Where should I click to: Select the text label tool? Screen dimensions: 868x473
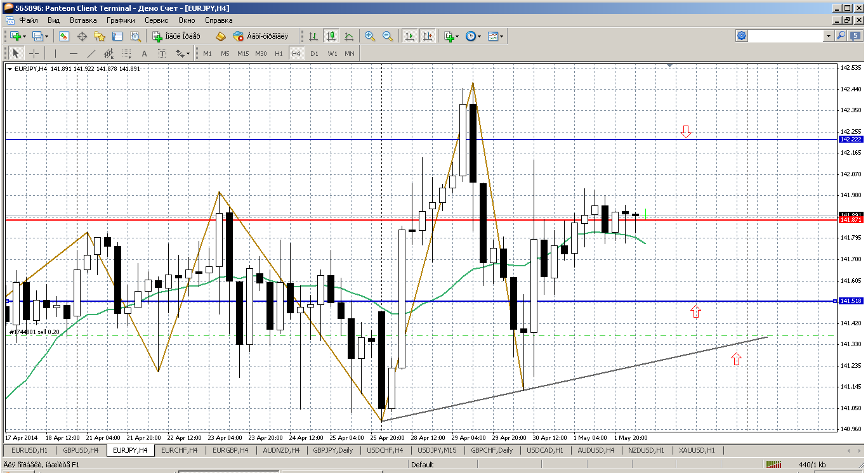[x=162, y=53]
